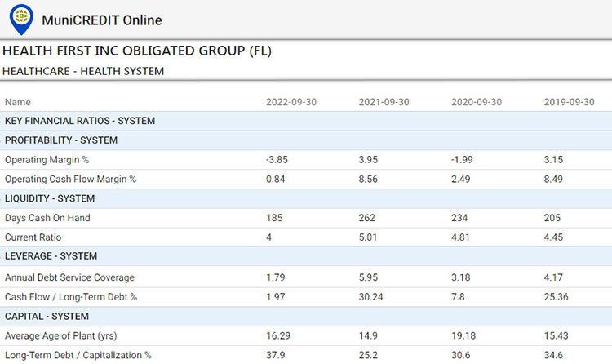Select Liquidity - System section row
This screenshot has width=612, height=364.
tap(306, 198)
